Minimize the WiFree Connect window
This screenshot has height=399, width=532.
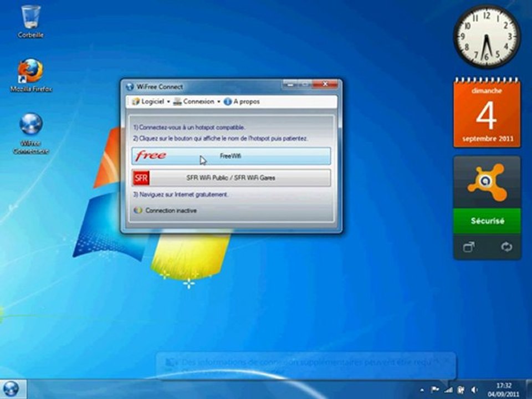tap(289, 84)
